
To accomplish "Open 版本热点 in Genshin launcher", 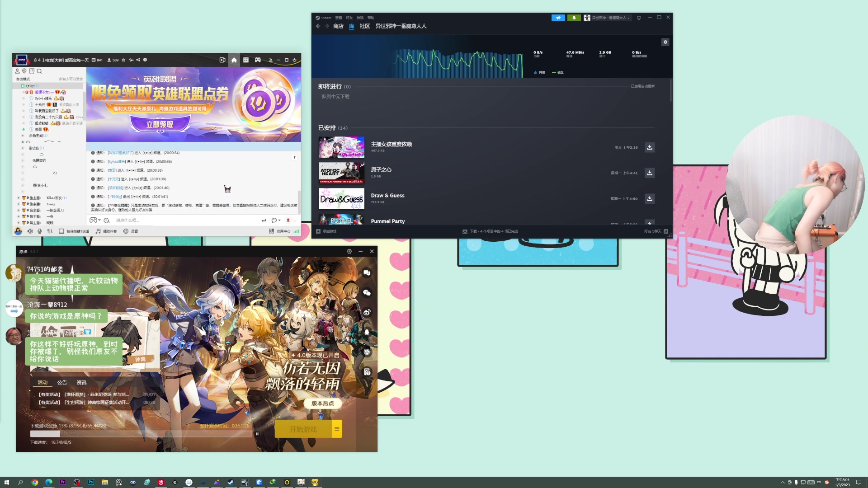I will click(322, 403).
